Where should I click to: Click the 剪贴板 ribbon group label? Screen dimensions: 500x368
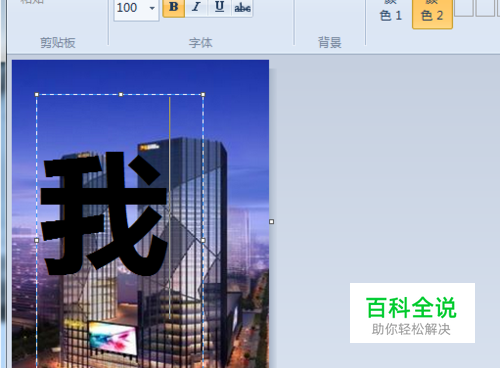point(58,43)
